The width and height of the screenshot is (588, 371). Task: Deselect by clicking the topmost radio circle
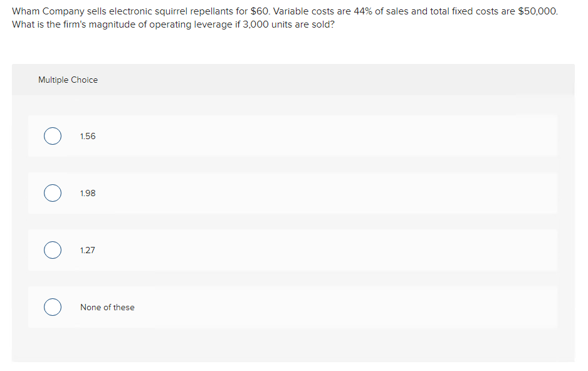tap(53, 136)
